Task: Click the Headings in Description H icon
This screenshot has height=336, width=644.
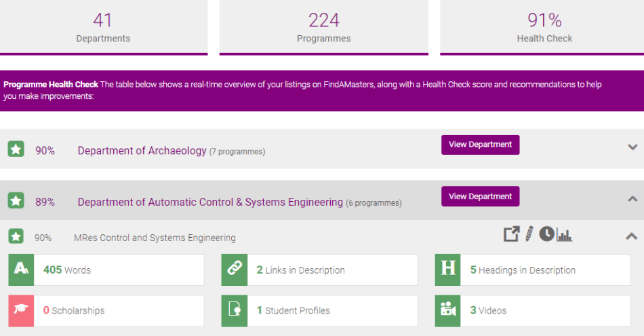Action: coord(448,270)
